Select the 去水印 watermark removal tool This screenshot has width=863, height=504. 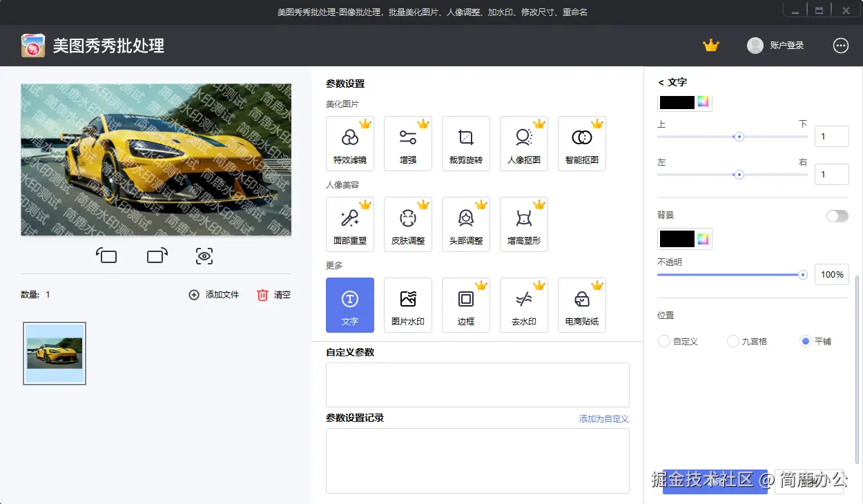point(524,304)
